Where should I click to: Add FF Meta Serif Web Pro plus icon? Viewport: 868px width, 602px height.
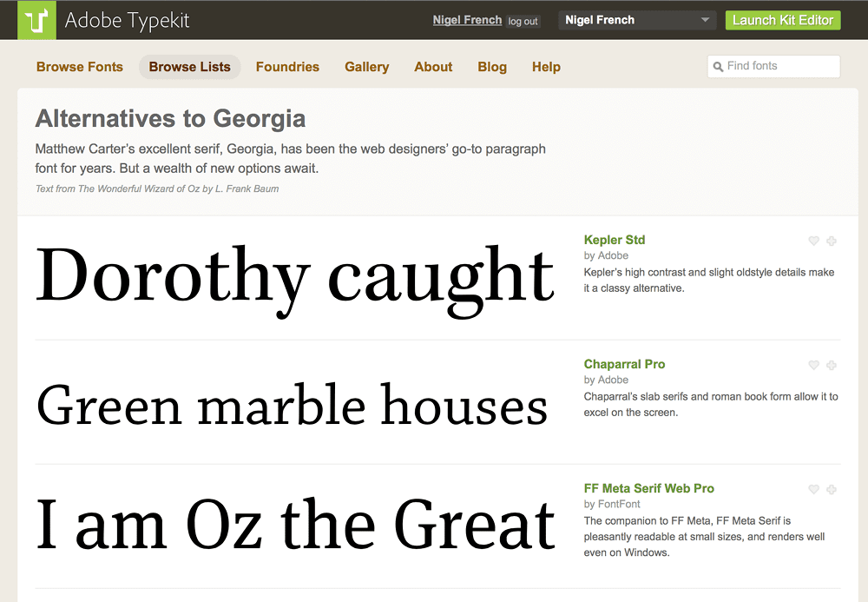click(831, 490)
